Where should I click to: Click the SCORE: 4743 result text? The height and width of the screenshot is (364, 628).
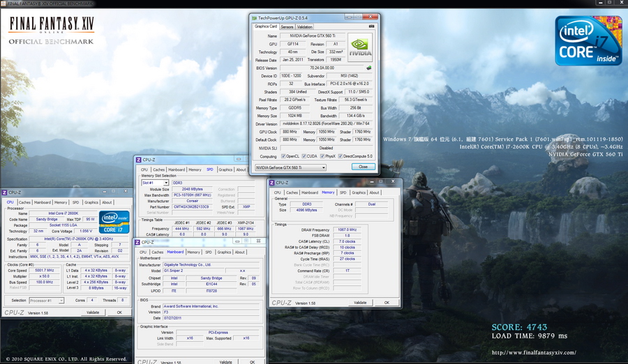tap(519, 327)
